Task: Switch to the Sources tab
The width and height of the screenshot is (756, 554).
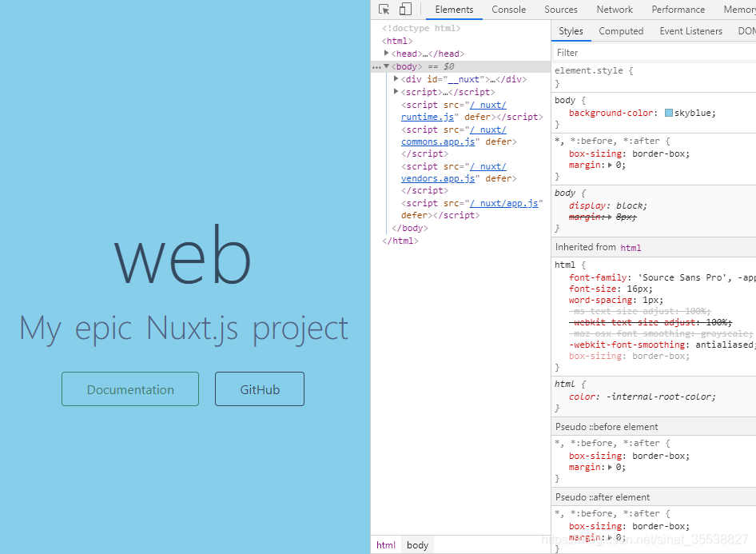Action: coord(561,10)
